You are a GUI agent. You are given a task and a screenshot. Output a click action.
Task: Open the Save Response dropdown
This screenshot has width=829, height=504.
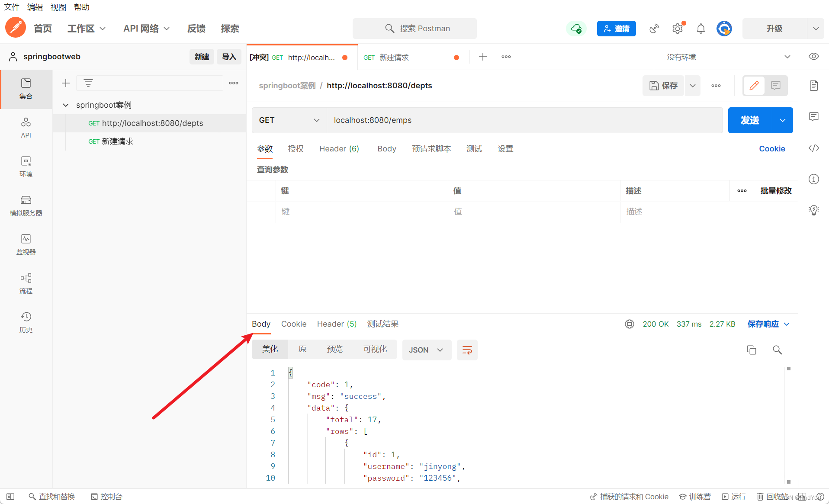coord(769,324)
